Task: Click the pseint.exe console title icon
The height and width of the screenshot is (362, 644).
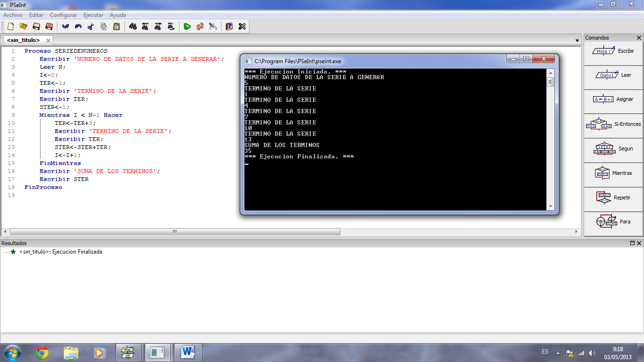Action: tap(248, 61)
